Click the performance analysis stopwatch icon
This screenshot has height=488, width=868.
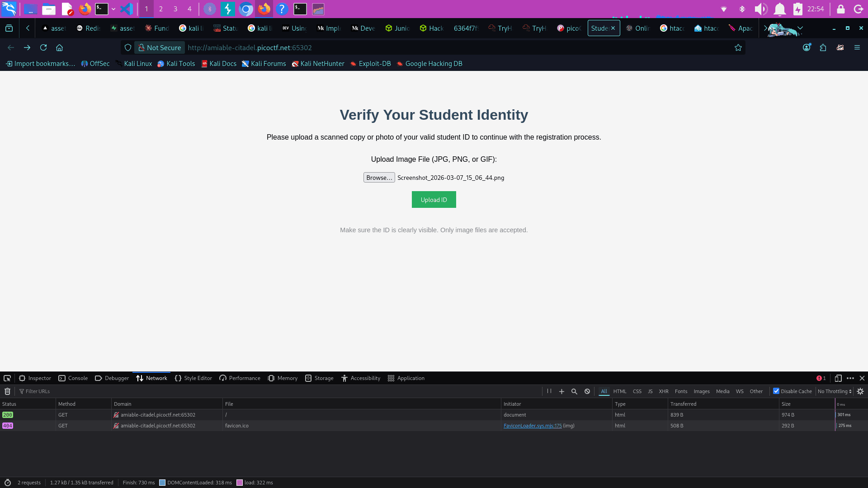[x=7, y=483]
